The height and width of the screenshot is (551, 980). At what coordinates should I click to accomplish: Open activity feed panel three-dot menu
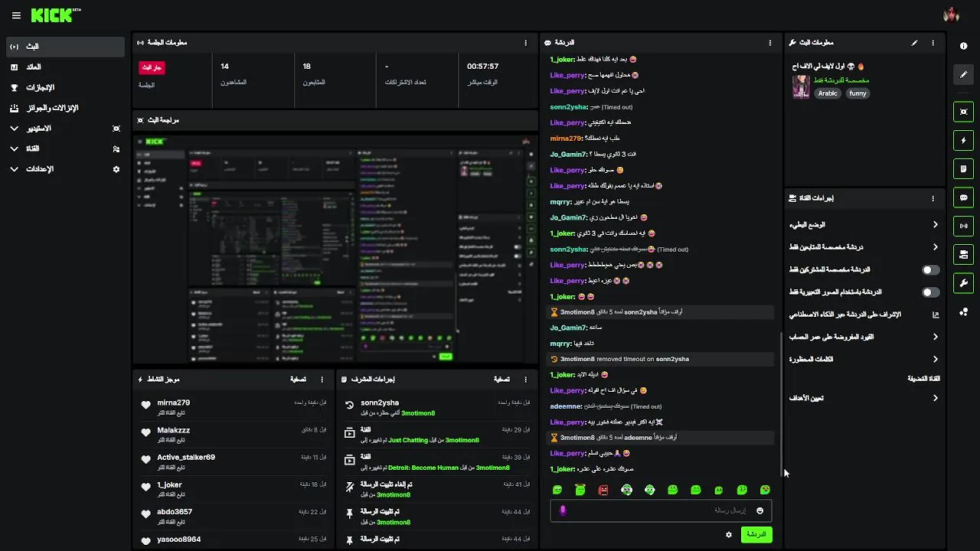322,380
